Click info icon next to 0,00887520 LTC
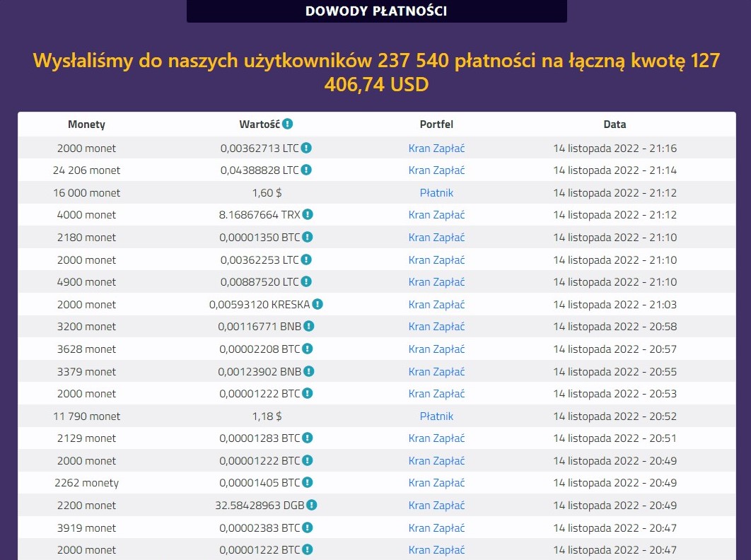This screenshot has height=560, width=751. [306, 281]
